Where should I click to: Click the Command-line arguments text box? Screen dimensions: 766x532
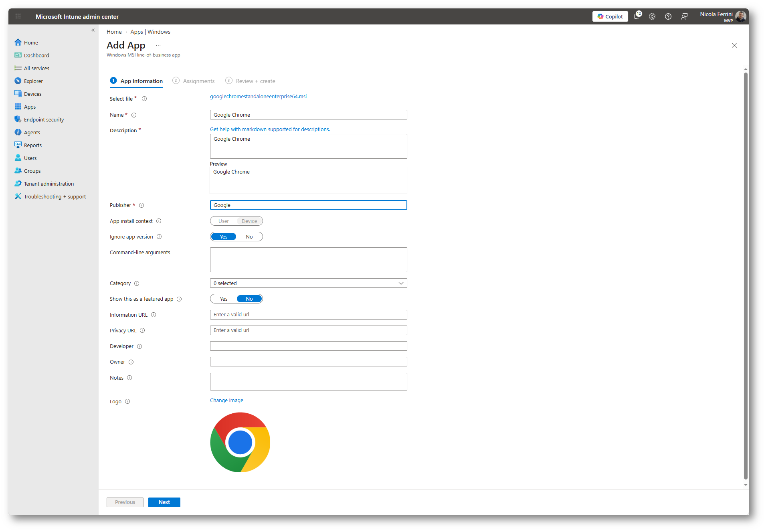(x=308, y=260)
